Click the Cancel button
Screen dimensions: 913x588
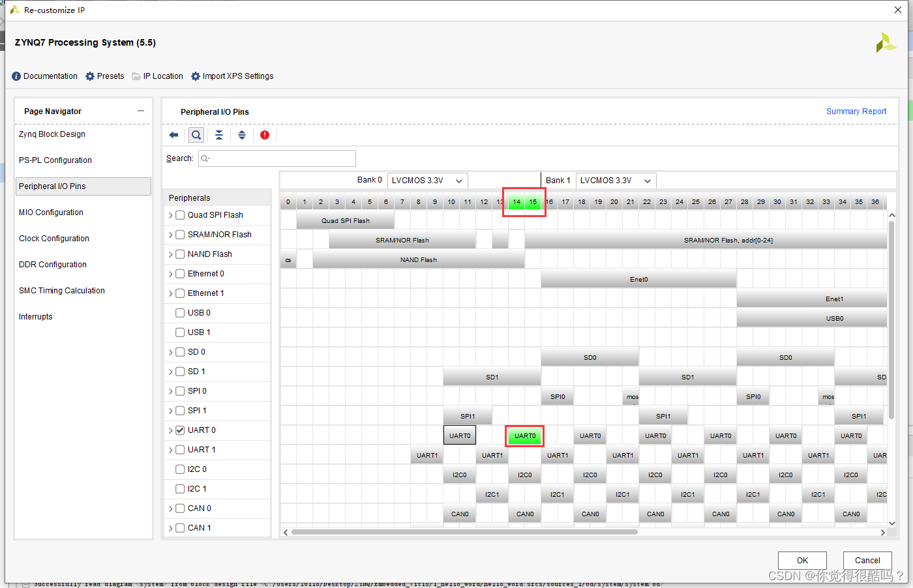[x=867, y=561]
